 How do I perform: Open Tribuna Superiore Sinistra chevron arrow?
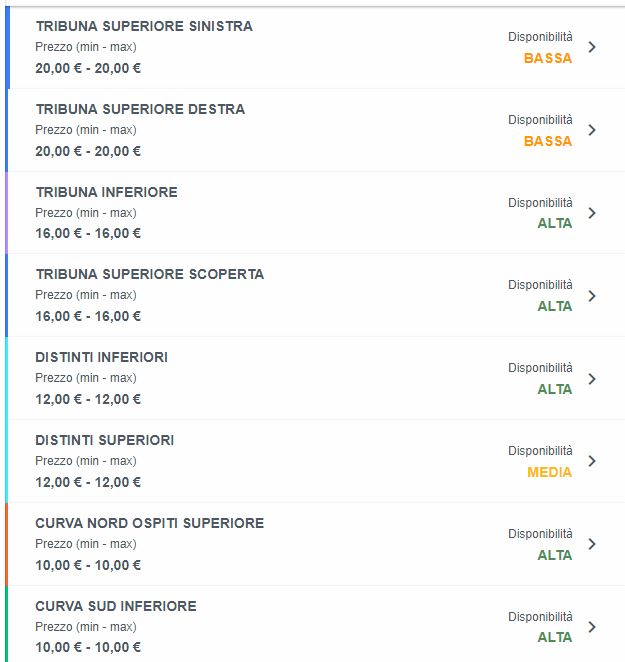point(592,47)
